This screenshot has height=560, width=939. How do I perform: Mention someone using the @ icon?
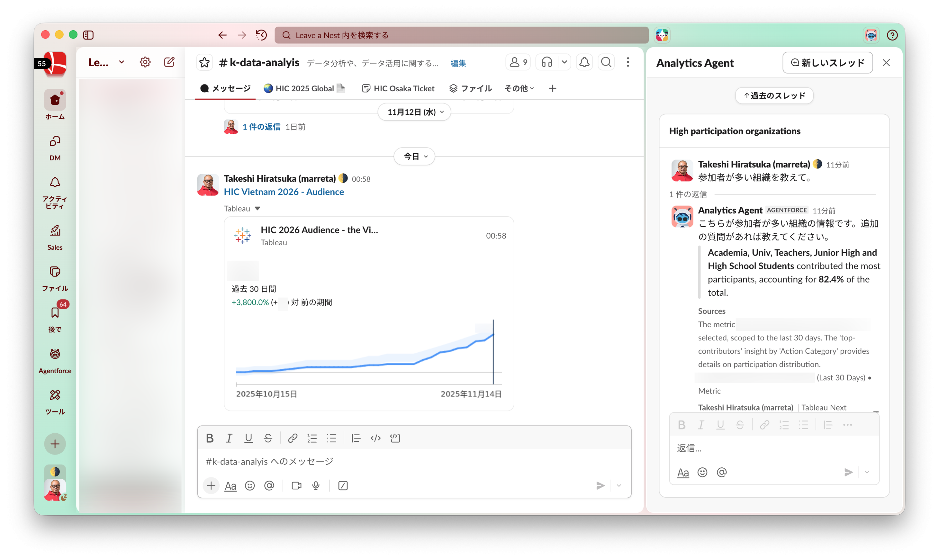click(x=269, y=486)
